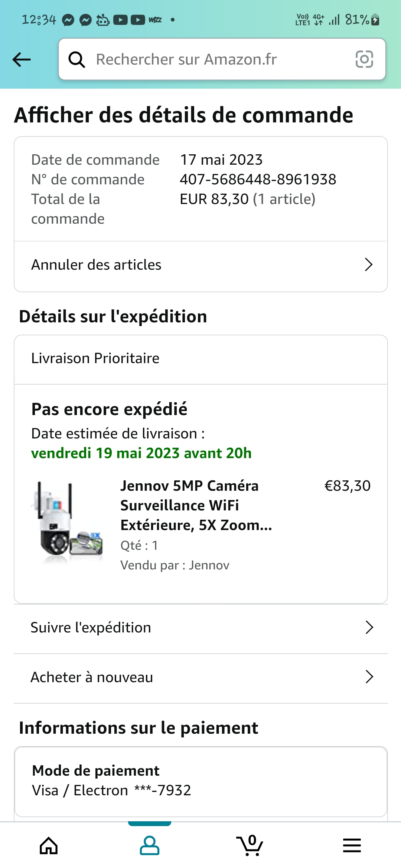Tap the search magnifier icon
Image resolution: width=401 pixels, height=868 pixels.
tap(77, 59)
